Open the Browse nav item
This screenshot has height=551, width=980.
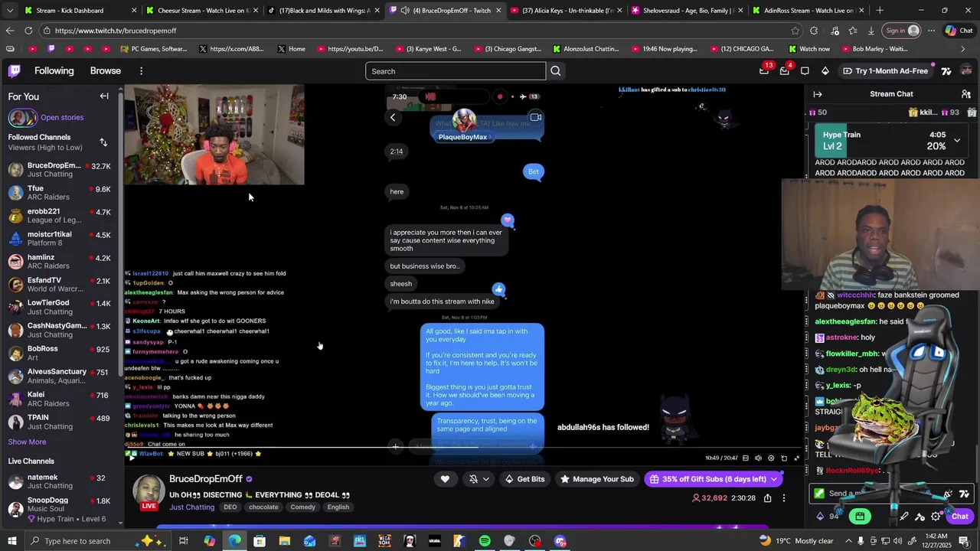click(x=106, y=71)
